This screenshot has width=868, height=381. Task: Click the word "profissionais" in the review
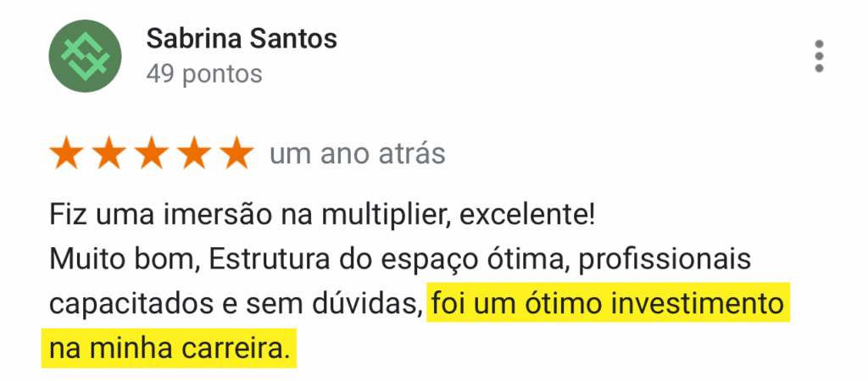[x=664, y=259]
